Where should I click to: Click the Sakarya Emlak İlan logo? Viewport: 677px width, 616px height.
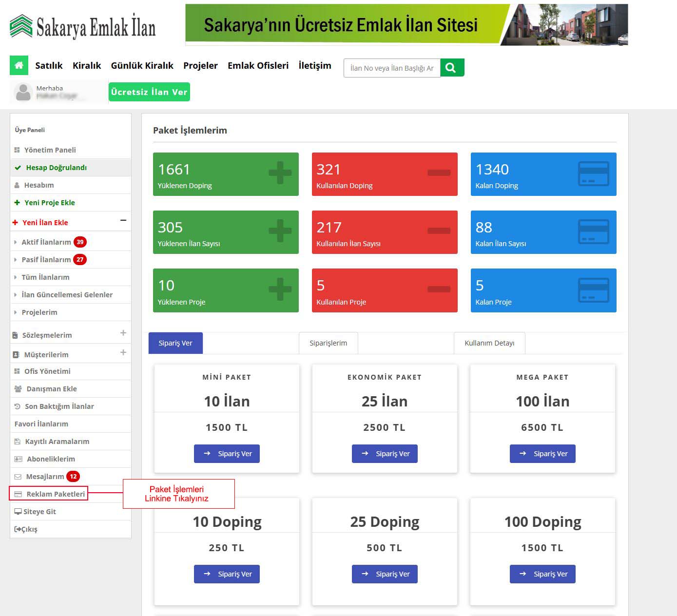83,26
